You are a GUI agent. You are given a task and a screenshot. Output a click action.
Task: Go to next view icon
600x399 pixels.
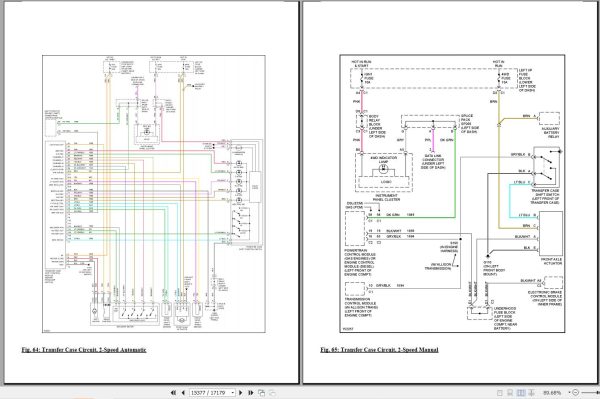pyautogui.click(x=272, y=392)
